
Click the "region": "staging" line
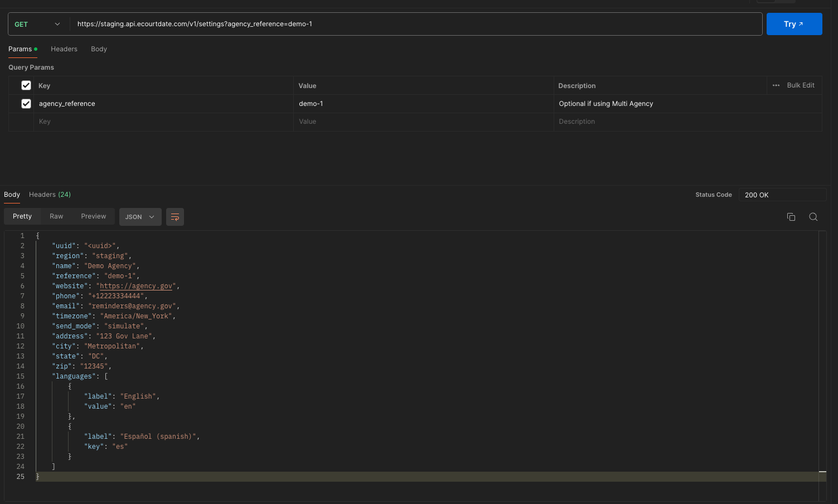coord(92,256)
